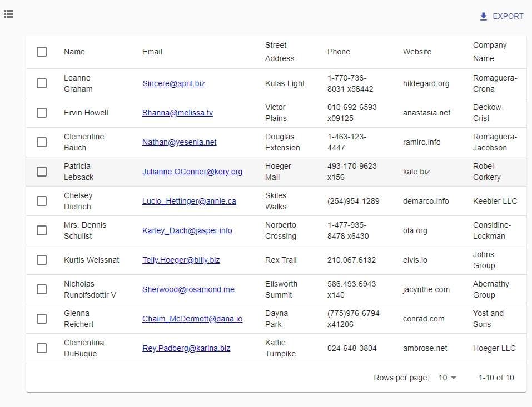Toggle the select-all header checkbox

[42, 52]
